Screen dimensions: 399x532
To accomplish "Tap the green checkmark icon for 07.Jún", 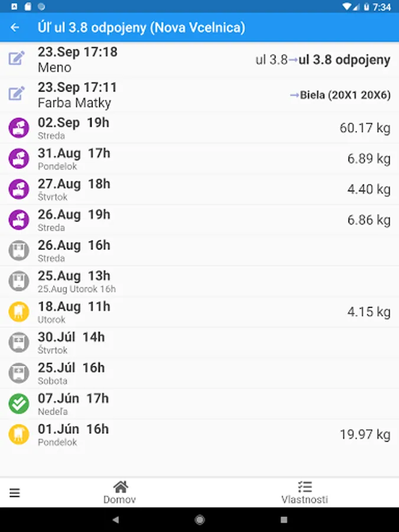I will coord(19,404).
